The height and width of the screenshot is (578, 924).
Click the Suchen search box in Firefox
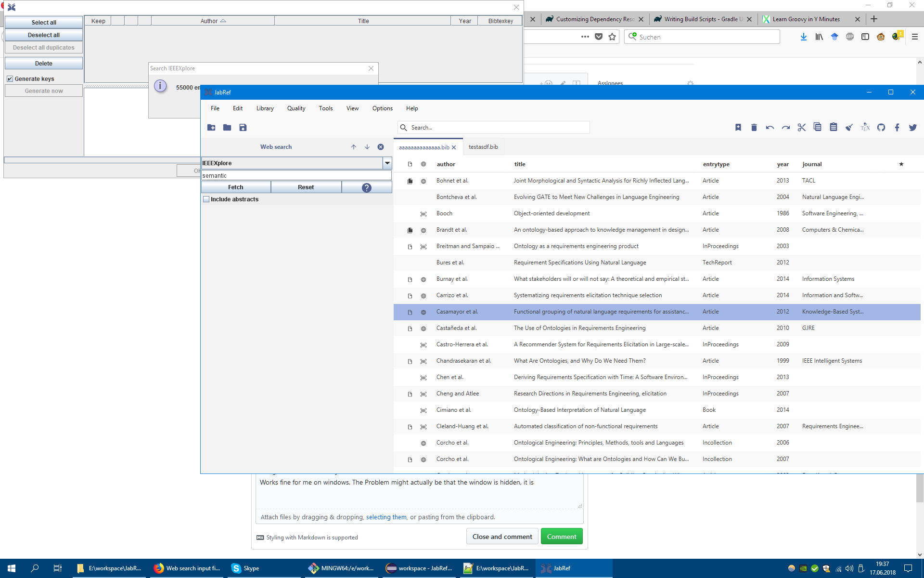(x=702, y=37)
